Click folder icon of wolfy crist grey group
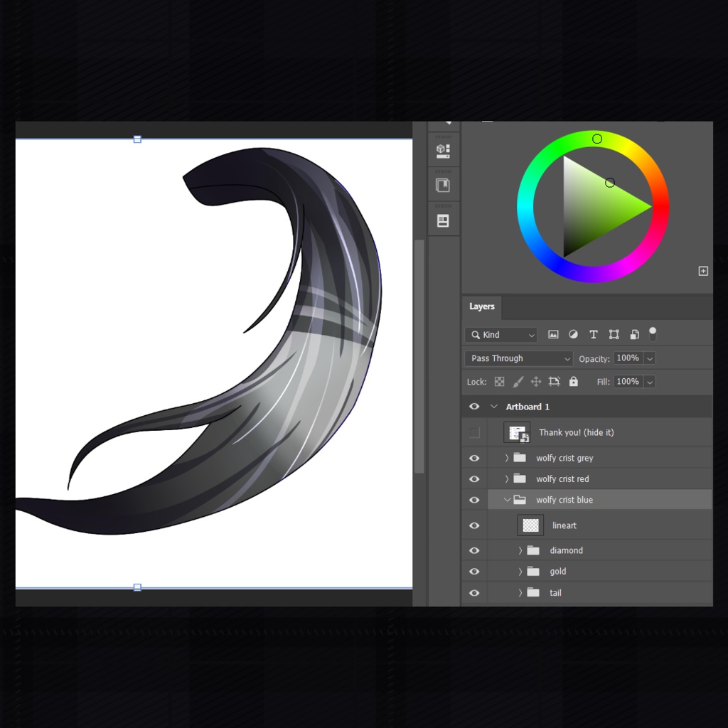The width and height of the screenshot is (728, 728). pos(520,458)
